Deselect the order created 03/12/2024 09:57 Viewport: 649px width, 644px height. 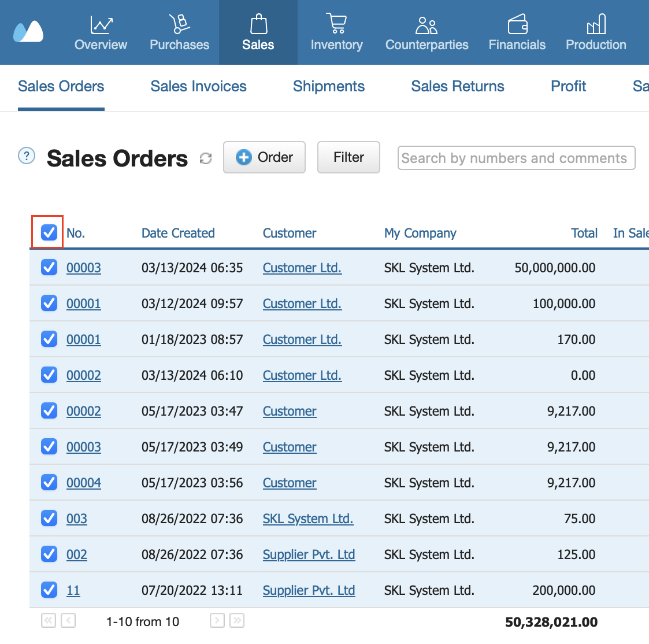point(49,303)
